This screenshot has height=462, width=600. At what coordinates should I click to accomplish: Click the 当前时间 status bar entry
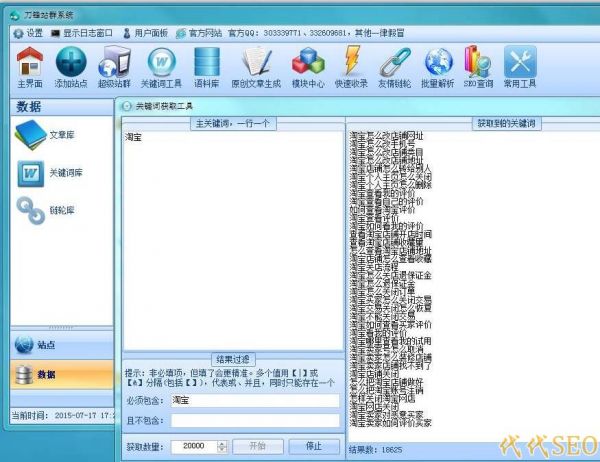[61, 416]
